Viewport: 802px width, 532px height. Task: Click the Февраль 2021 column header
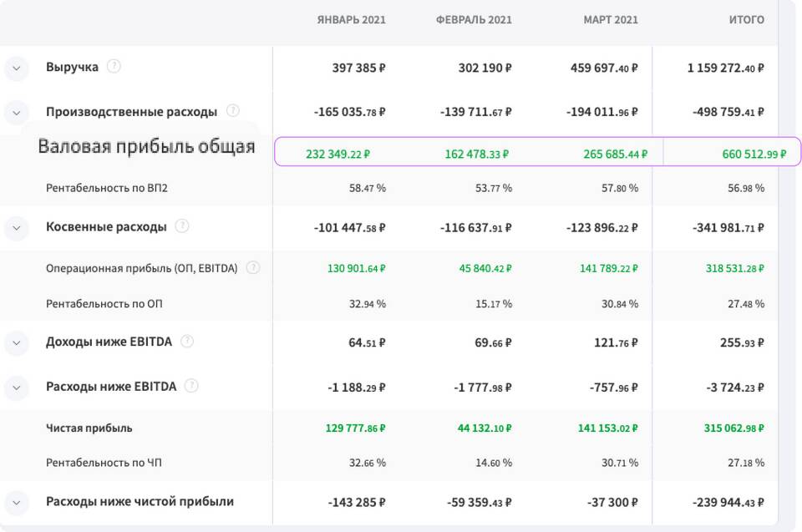coord(474,20)
